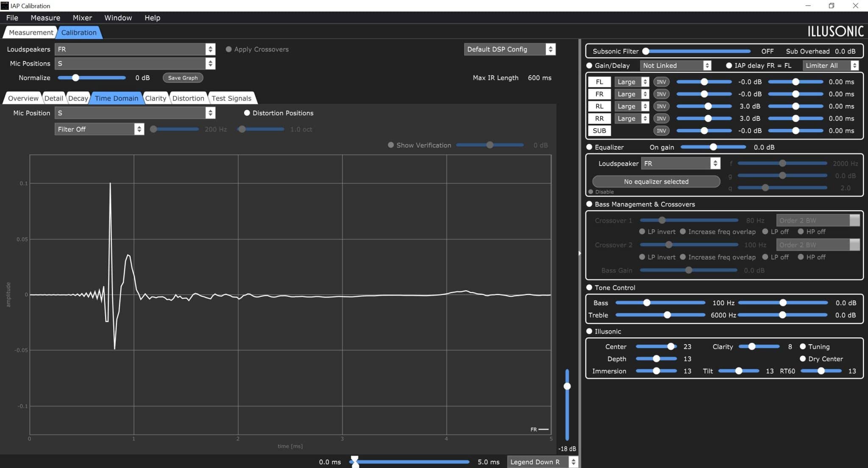This screenshot has height=468, width=868.
Task: Enable the Equalizer radio toggle
Action: (589, 147)
